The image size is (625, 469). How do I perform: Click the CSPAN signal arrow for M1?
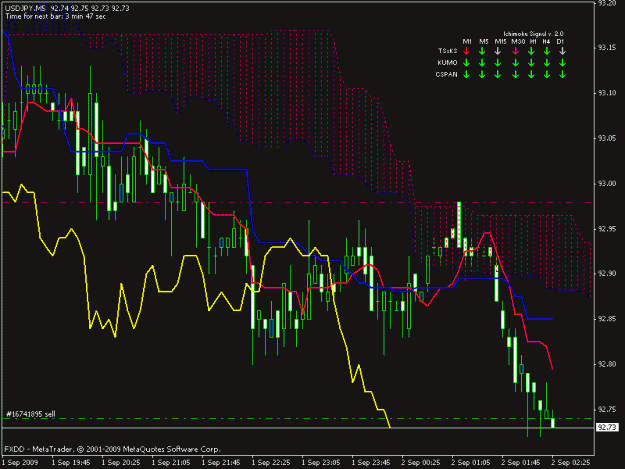coord(467,74)
